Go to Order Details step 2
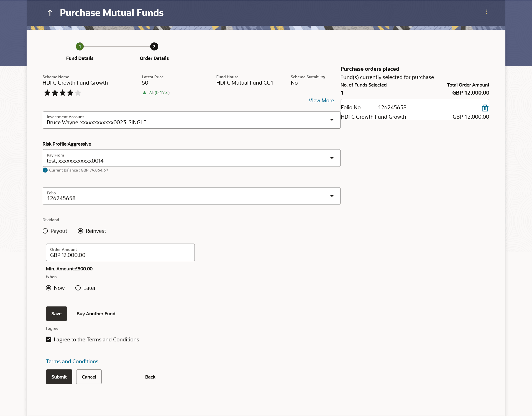Screen dimensions: 532x416 click(x=154, y=47)
